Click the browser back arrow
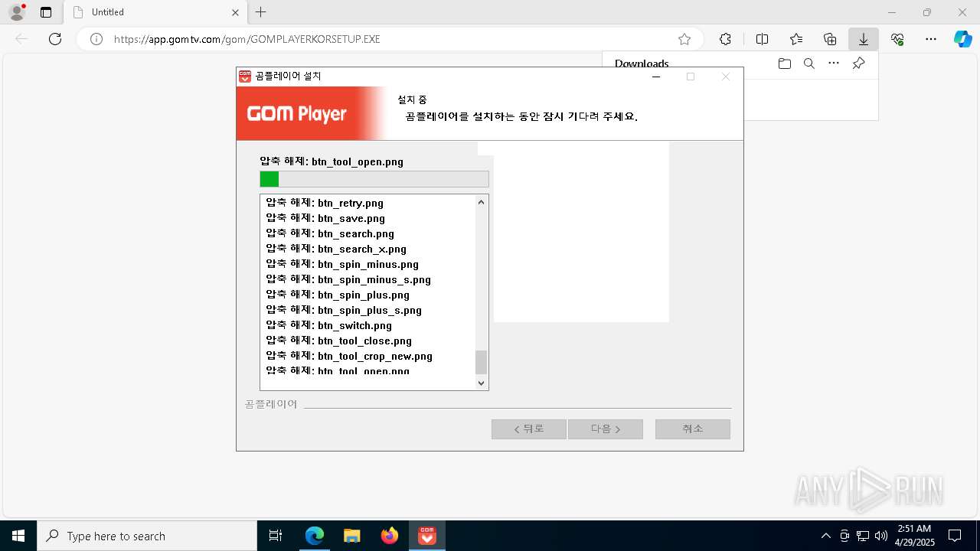980x551 pixels. (21, 39)
